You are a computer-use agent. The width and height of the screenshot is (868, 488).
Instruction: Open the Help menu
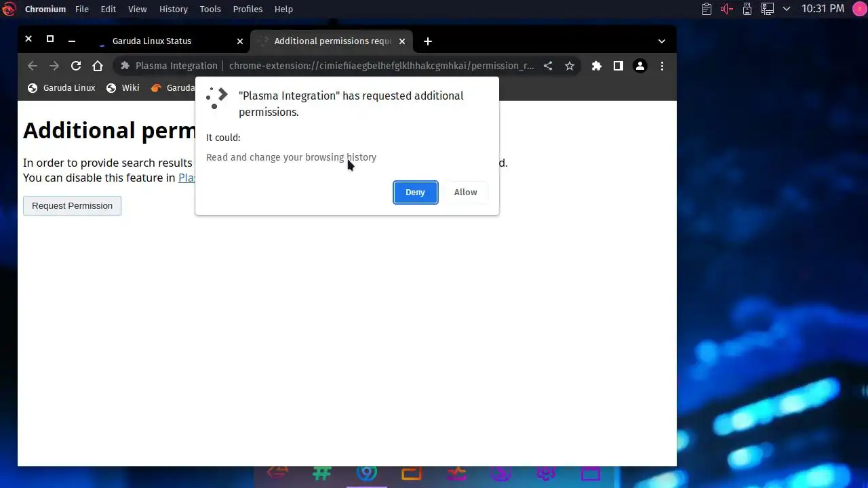pos(283,9)
